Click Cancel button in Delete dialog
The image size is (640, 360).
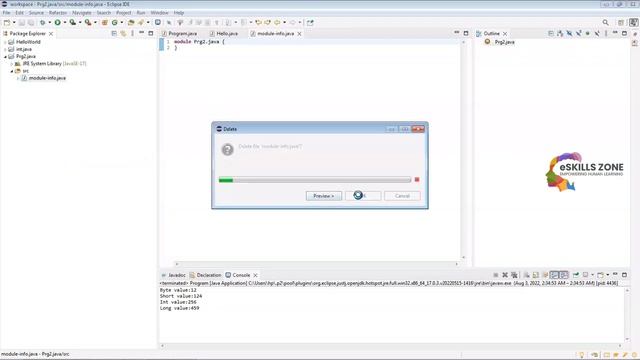(402, 196)
